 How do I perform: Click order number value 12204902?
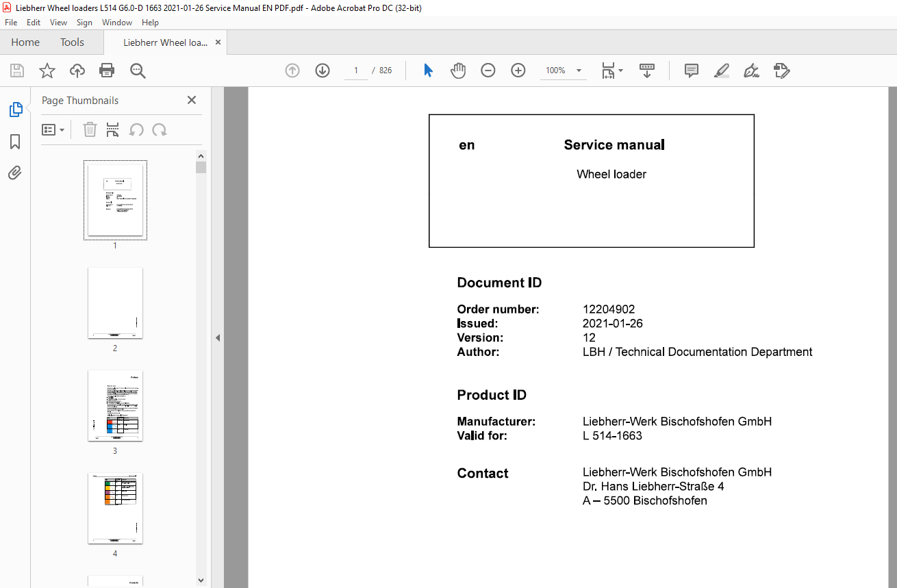609,309
